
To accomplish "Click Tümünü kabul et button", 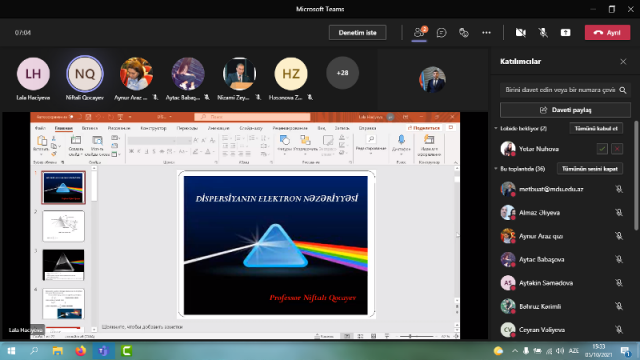I will coord(596,128).
